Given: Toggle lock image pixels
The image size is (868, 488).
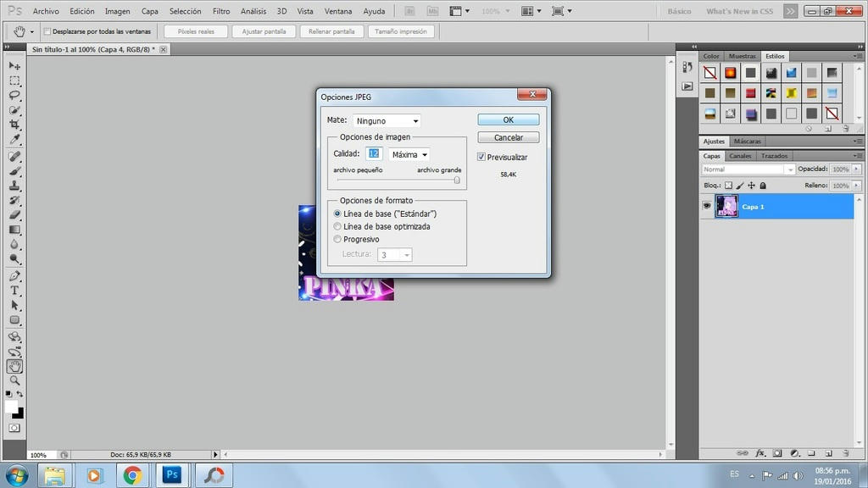Looking at the screenshot, I should (x=740, y=186).
